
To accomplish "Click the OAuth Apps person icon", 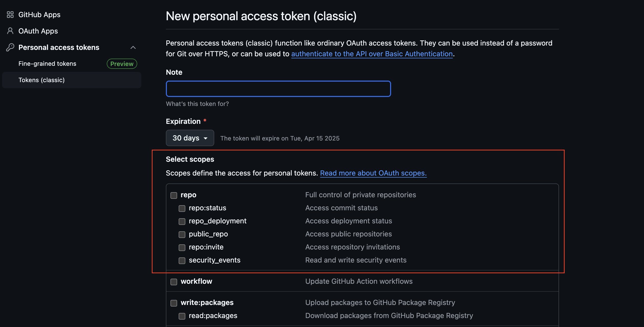I will pos(10,31).
